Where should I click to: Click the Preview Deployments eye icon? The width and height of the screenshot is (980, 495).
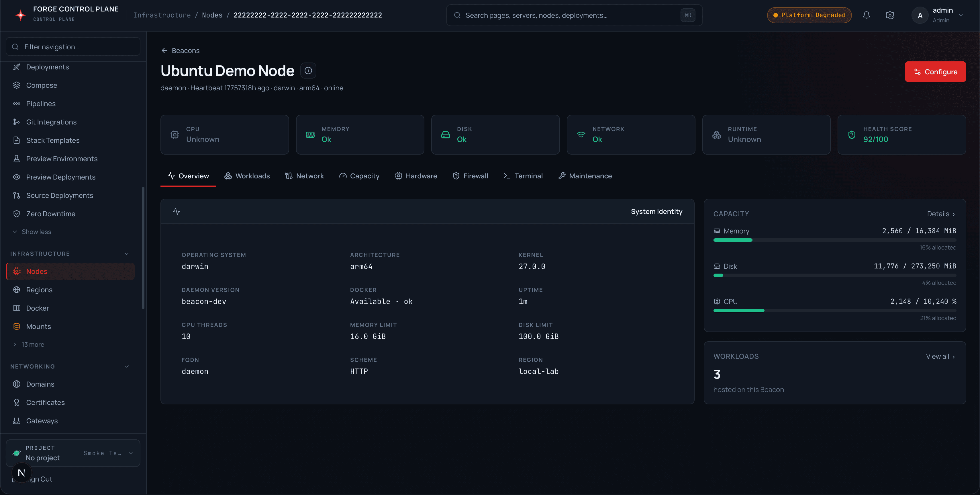16,177
